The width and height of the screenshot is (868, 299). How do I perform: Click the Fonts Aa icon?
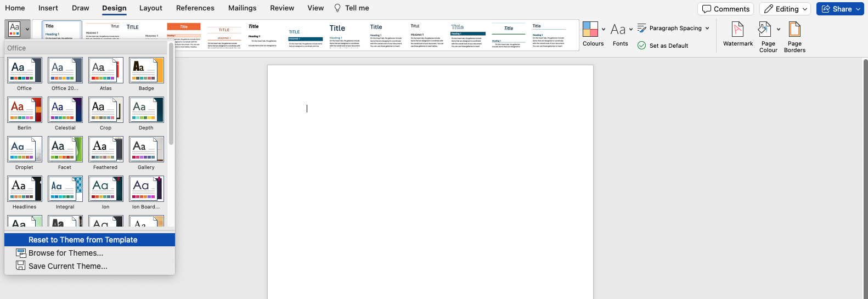[x=618, y=30]
